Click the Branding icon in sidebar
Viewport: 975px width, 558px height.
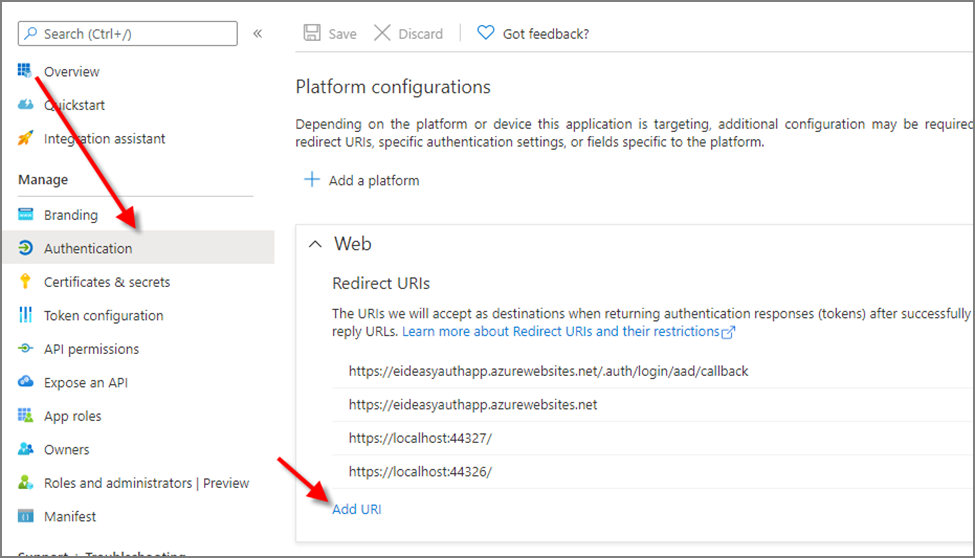tap(25, 215)
